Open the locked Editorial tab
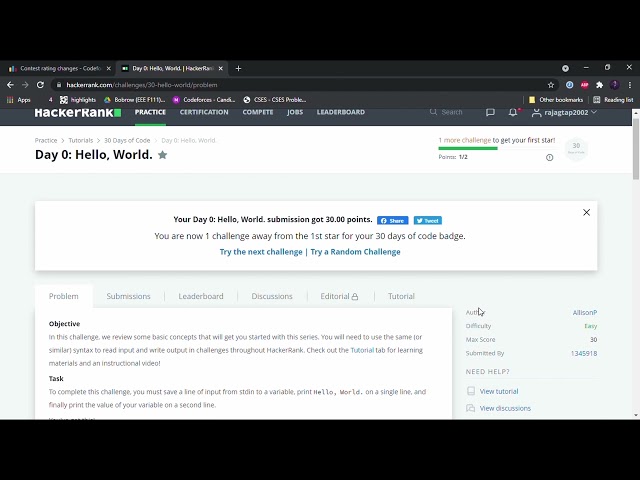This screenshot has width=640, height=480. [x=339, y=296]
